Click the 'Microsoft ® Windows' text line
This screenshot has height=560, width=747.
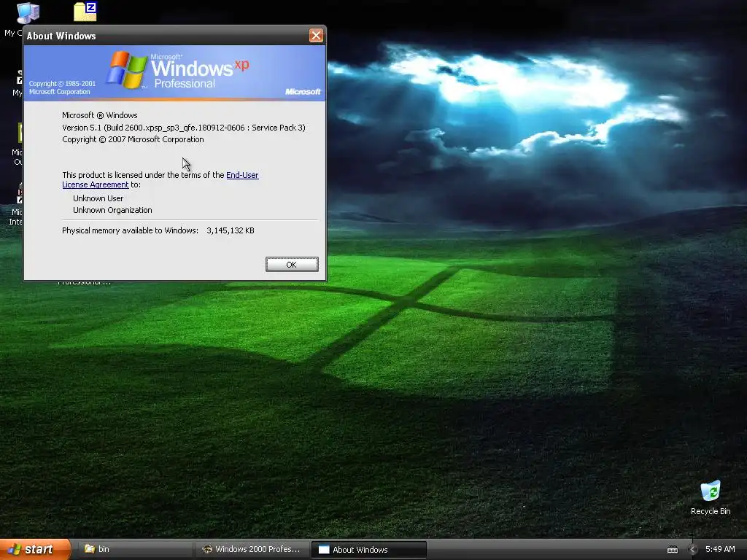(x=99, y=115)
